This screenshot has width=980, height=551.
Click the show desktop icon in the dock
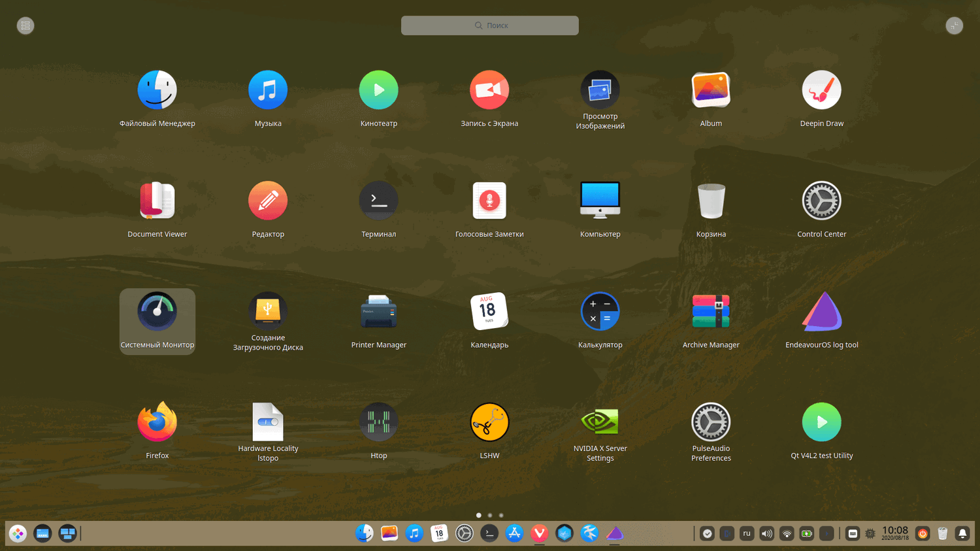click(42, 533)
